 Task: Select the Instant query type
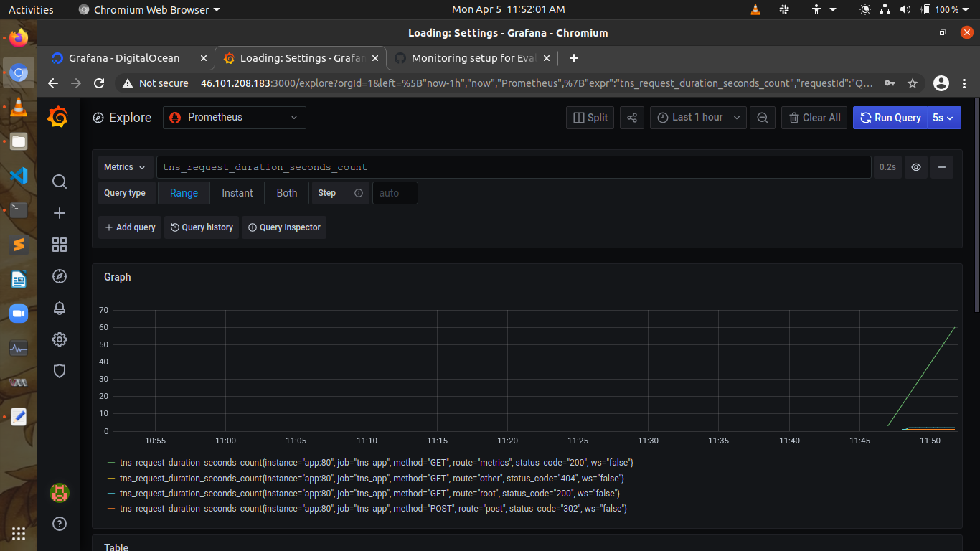click(x=237, y=192)
